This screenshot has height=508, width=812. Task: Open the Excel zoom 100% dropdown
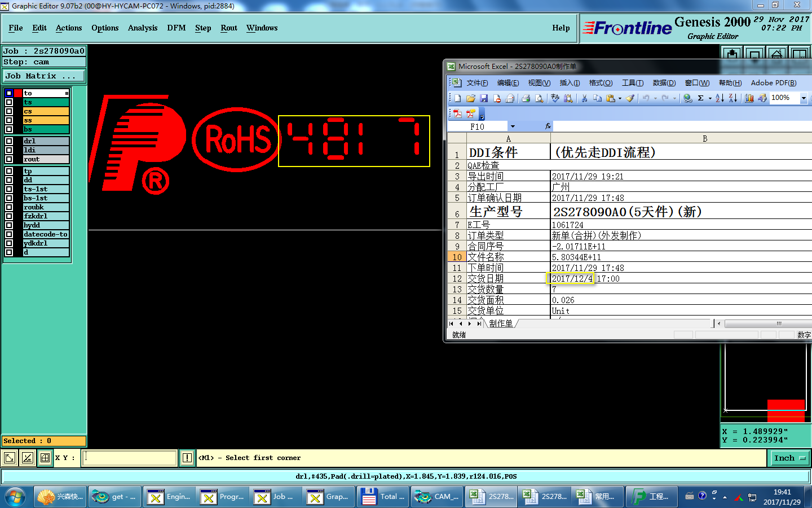[804, 98]
